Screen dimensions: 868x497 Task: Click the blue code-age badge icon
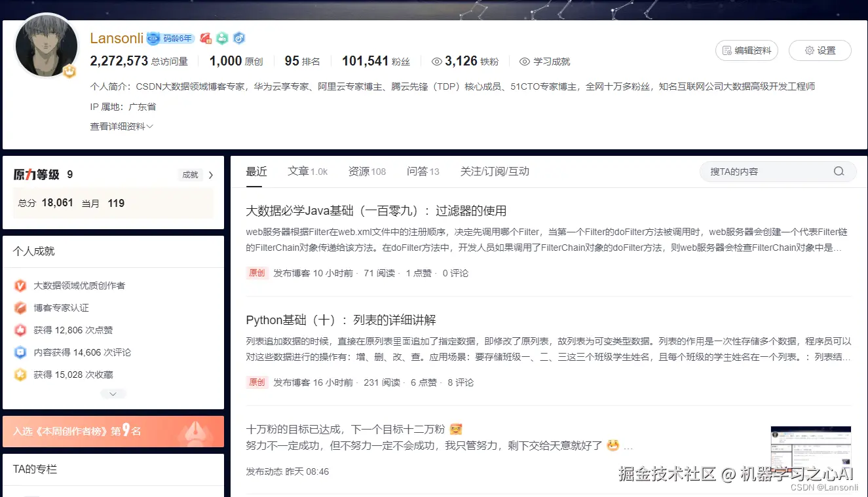(153, 39)
